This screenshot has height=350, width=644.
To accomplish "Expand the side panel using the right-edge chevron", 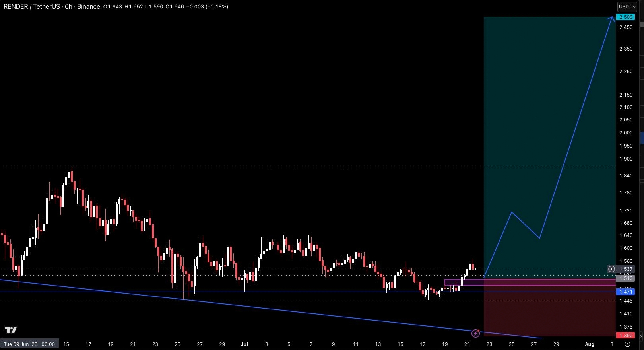I will (641, 337).
